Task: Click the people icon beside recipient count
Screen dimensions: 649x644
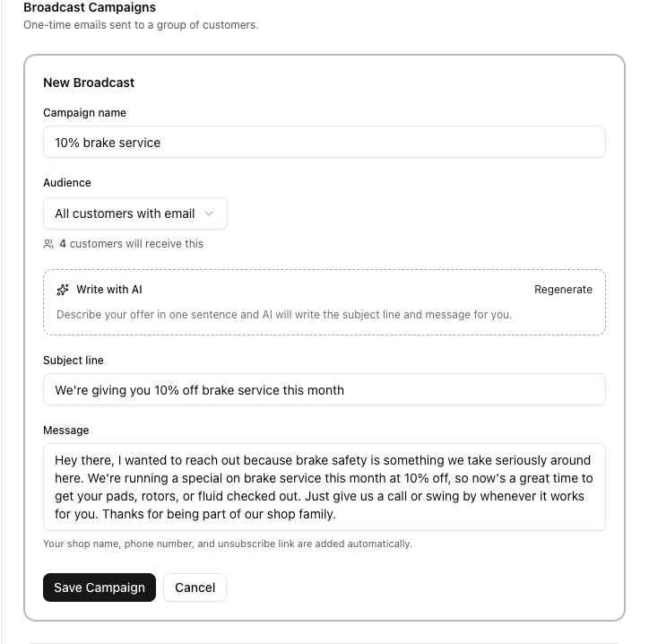Action: click(48, 244)
